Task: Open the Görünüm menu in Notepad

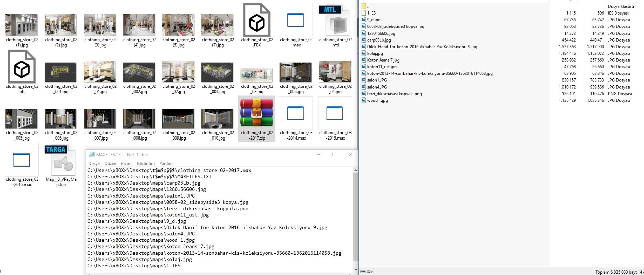Action: coord(146,163)
